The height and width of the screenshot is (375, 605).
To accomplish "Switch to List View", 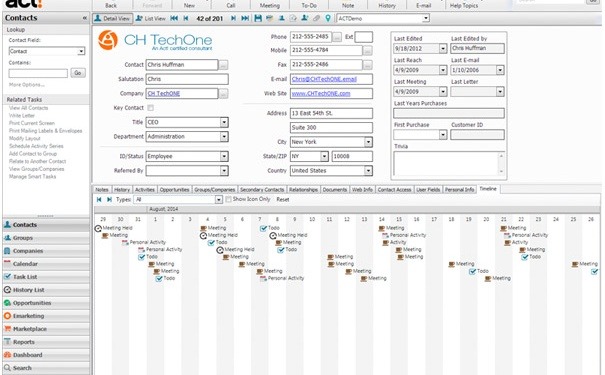I will pos(150,18).
